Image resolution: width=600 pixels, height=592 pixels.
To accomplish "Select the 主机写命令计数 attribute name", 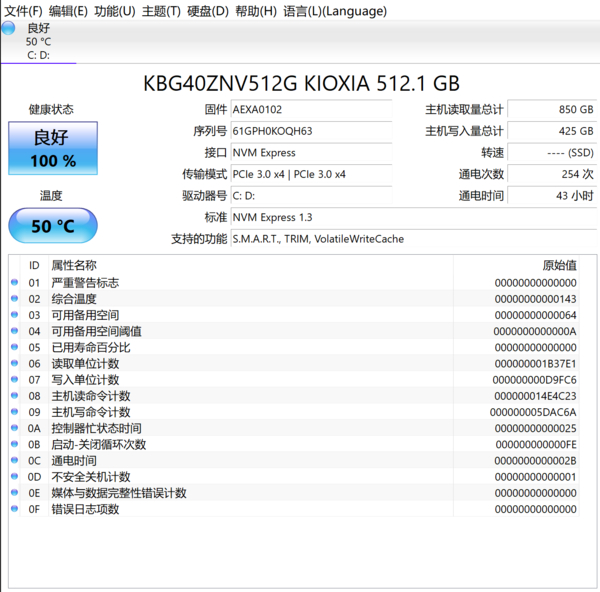I will 91,412.
